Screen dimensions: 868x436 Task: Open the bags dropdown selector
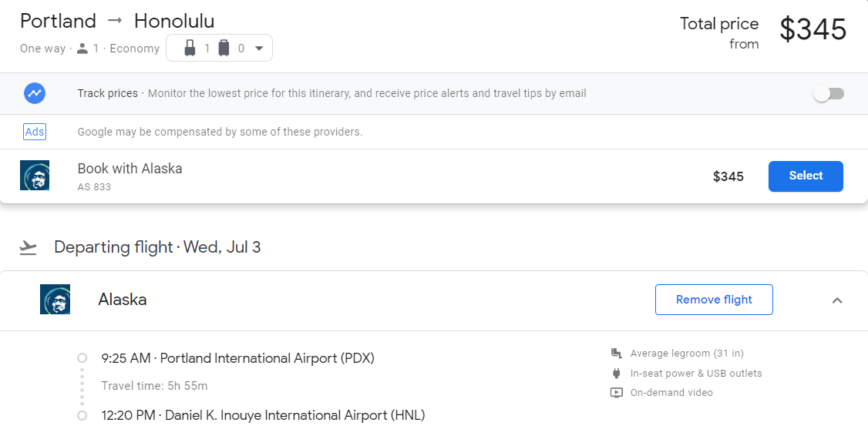tap(219, 48)
